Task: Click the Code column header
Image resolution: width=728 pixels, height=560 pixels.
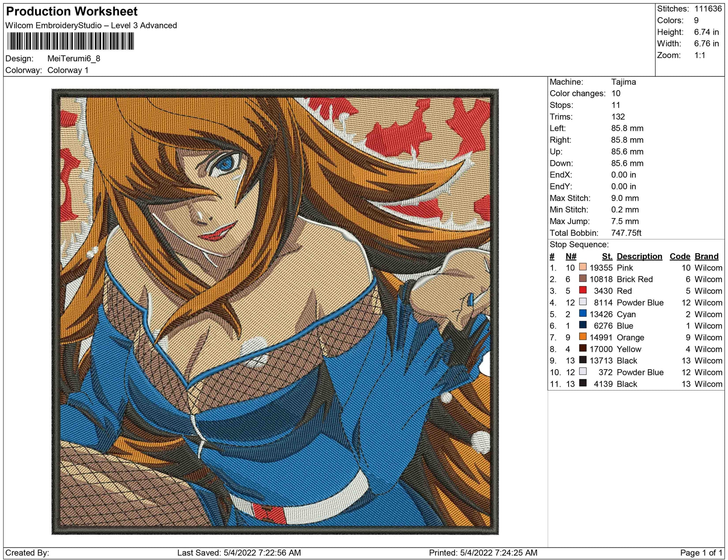Action: click(679, 256)
